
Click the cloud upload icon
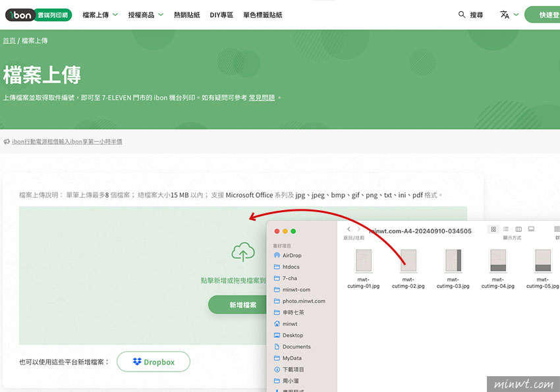(243, 252)
